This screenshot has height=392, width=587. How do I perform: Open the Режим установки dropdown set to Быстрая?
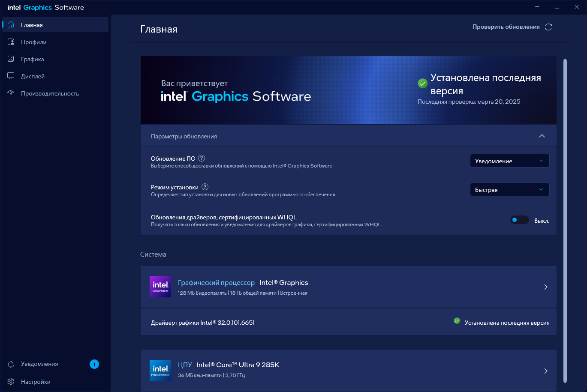point(510,190)
